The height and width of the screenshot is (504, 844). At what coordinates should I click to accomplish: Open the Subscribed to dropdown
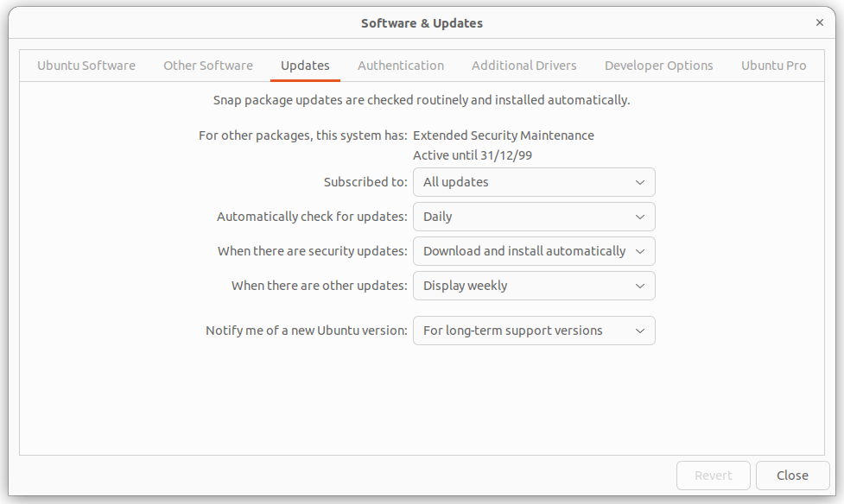(x=534, y=182)
